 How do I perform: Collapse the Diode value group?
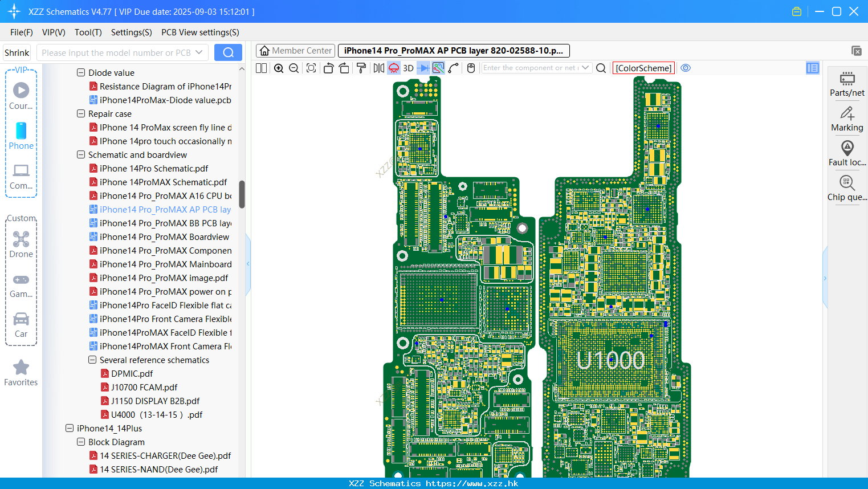coord(81,72)
